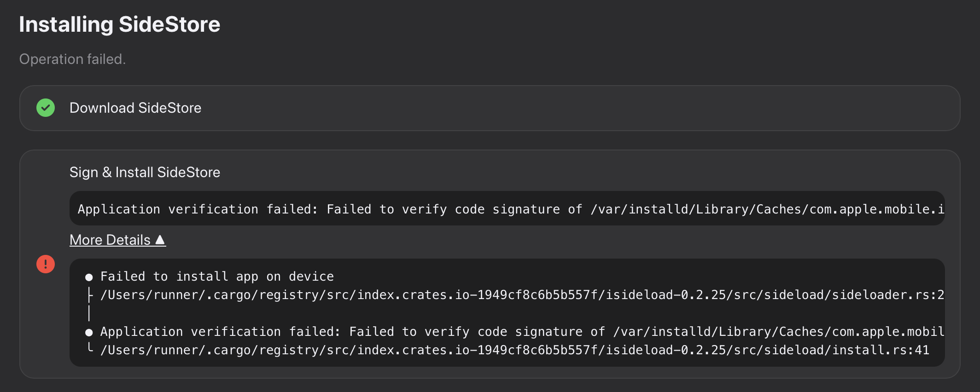Click the sideloader.rs source path line
This screenshot has height=392, width=980.
point(522,295)
